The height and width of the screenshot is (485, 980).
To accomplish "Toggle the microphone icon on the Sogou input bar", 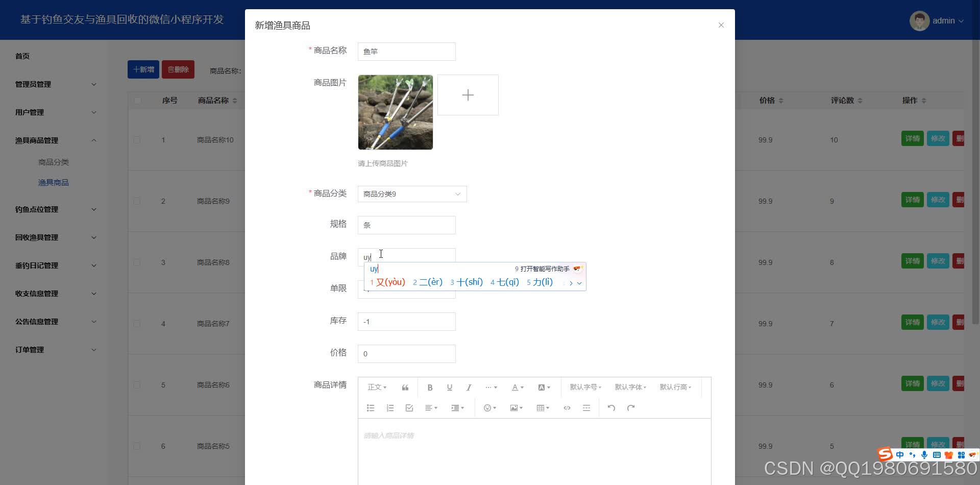I will click(924, 454).
